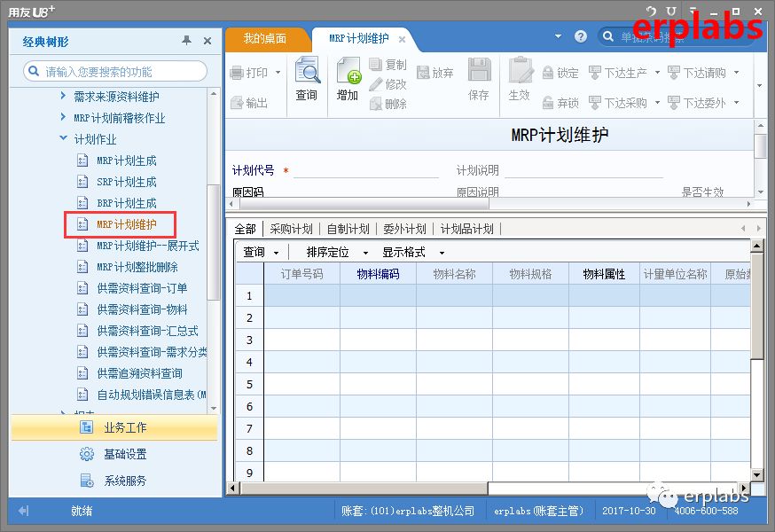Select the 委外计划 tab
The image size is (775, 532).
coord(405,229)
